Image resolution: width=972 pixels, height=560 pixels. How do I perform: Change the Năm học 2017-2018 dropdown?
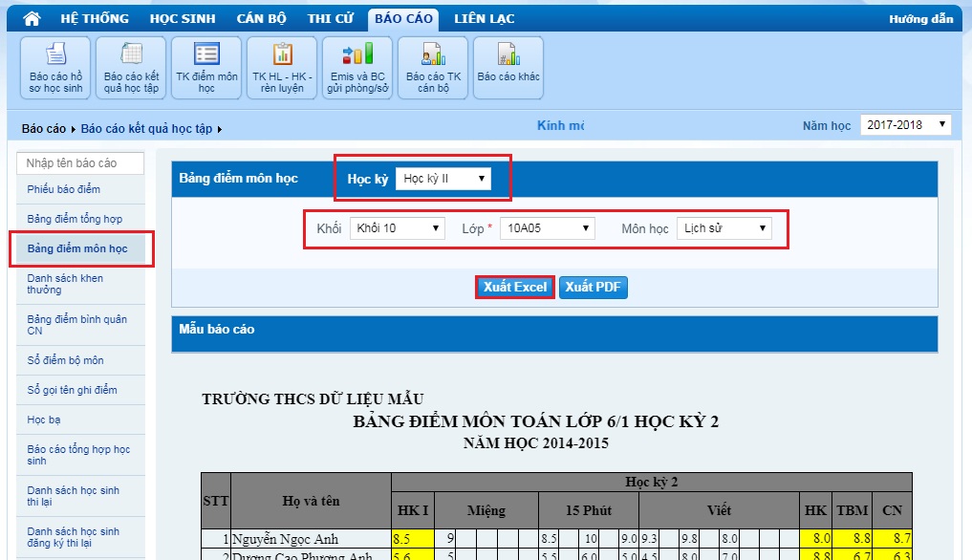tap(904, 125)
